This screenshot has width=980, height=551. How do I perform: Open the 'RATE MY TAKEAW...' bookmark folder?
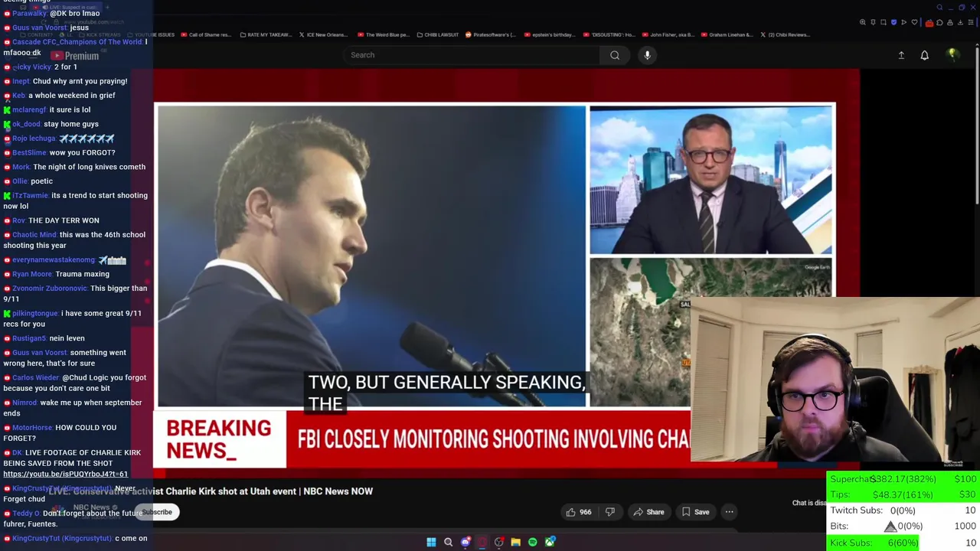click(x=266, y=34)
